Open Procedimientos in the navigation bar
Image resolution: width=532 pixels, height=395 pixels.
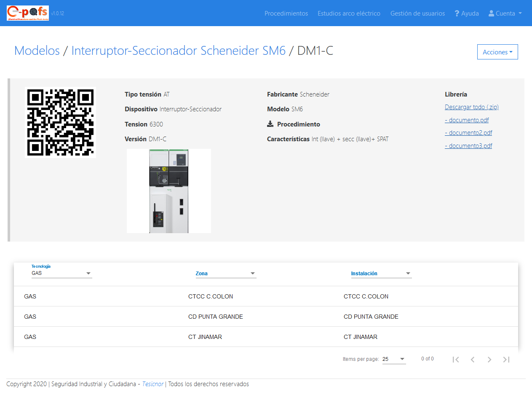pyautogui.click(x=286, y=13)
